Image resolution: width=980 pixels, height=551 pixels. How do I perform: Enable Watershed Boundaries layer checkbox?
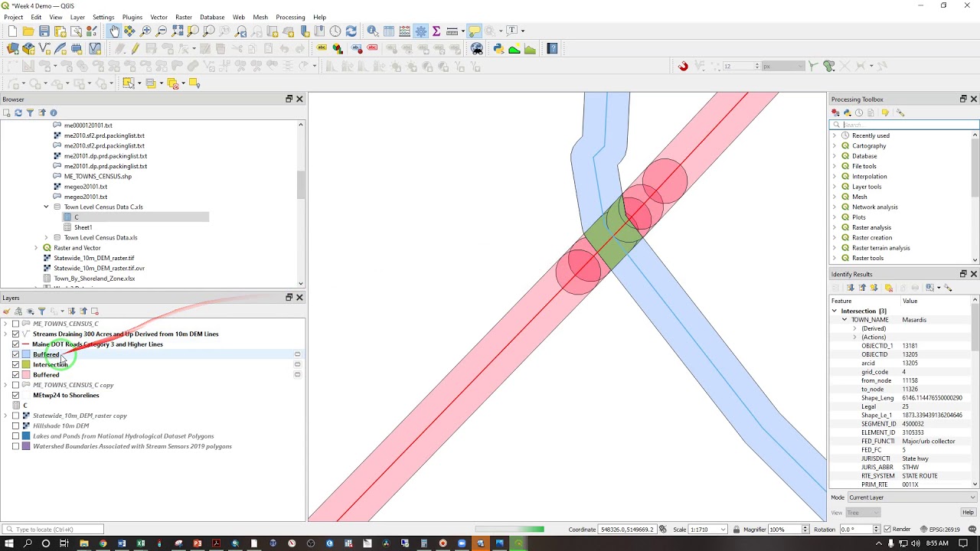click(x=15, y=446)
